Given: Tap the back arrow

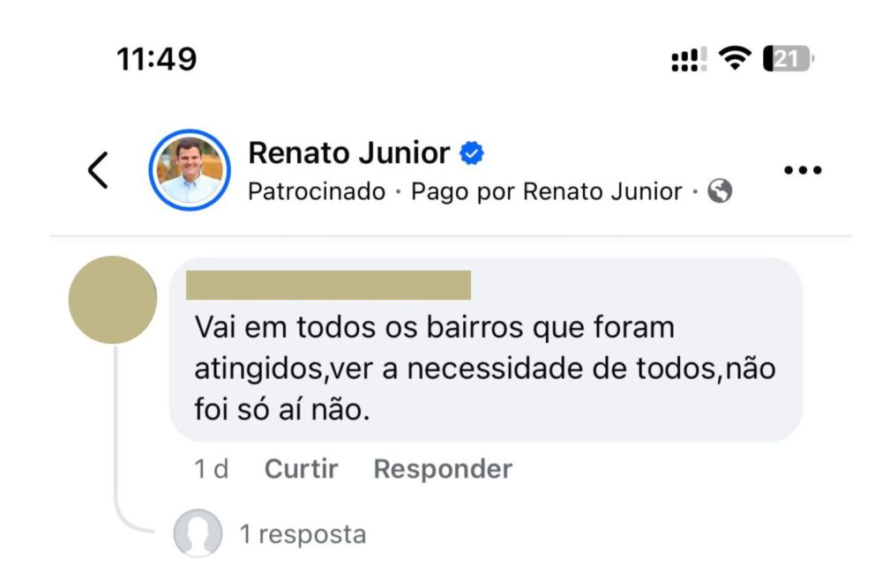Looking at the screenshot, I should click(99, 170).
